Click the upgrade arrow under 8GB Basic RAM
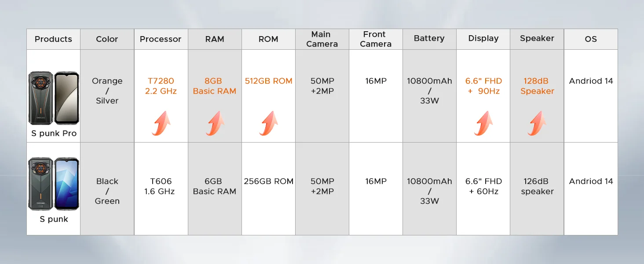Viewport: 644px width, 264px height. tap(215, 123)
